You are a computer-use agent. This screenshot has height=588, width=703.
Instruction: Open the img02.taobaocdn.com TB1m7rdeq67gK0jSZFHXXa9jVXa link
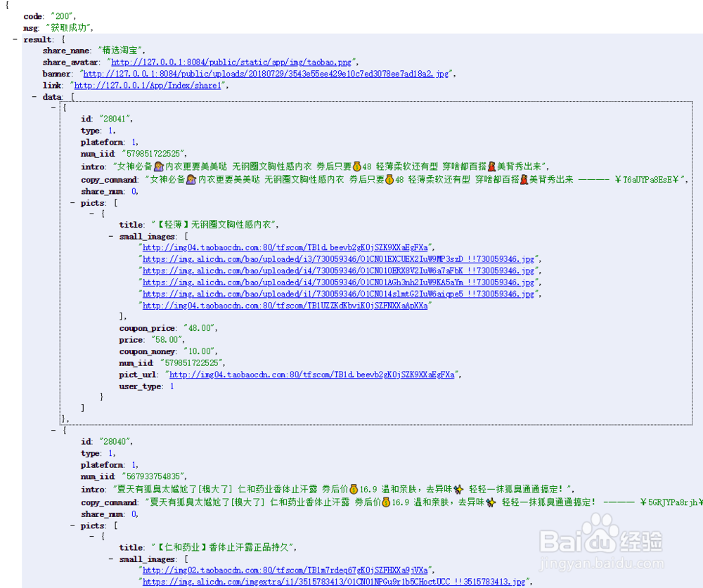click(285, 570)
